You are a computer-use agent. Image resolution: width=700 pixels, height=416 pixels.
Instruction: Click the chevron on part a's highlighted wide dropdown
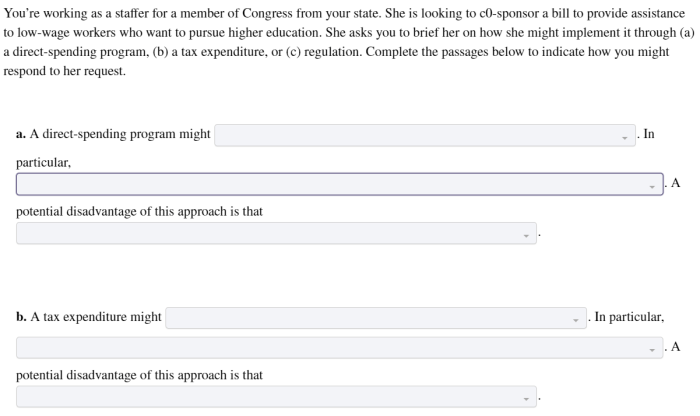point(653,186)
